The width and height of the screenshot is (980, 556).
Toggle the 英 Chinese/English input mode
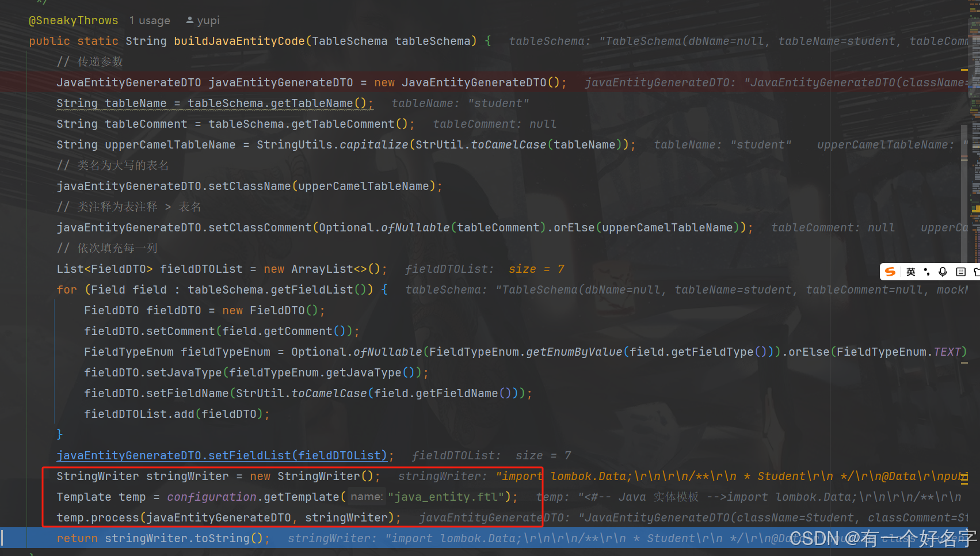point(910,272)
